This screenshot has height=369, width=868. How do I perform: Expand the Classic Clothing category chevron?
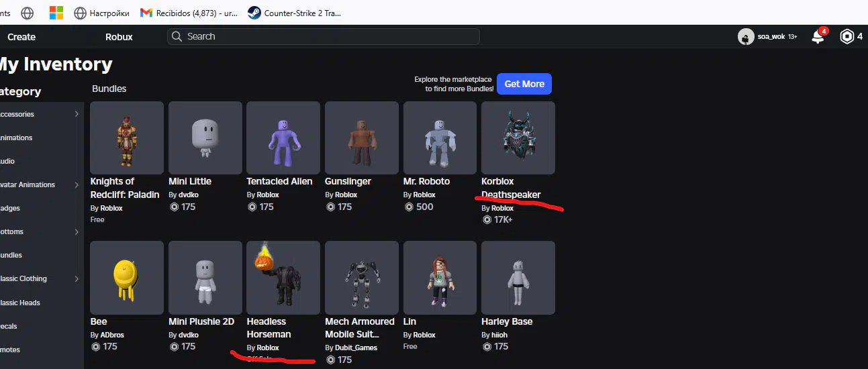coord(77,278)
